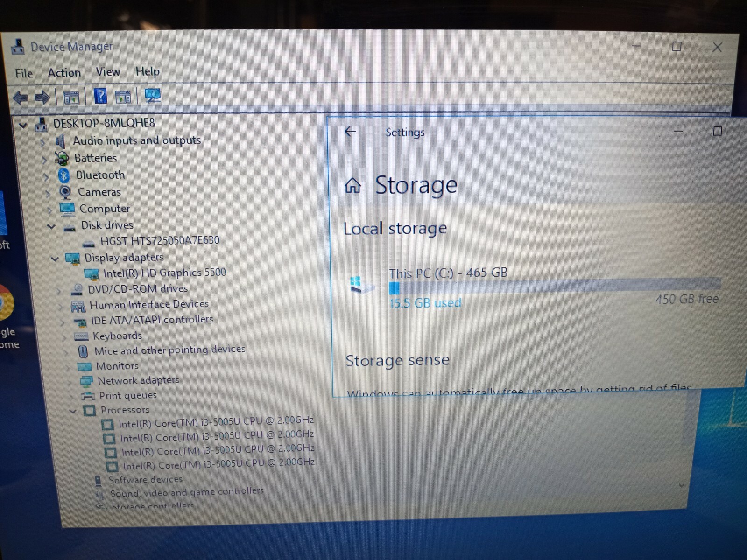Click the Storage sense heading
Screen dimensions: 747x560
[397, 360]
